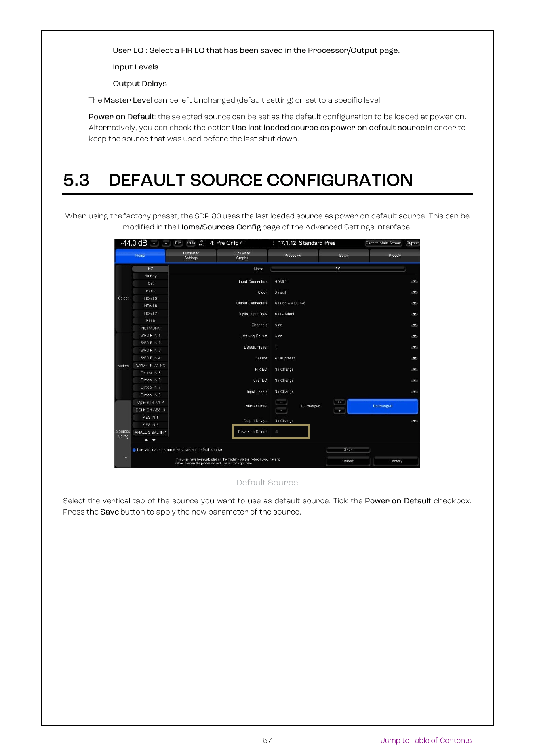Click the source list scroll-down arrow
Screen dimensions: 535x756
click(154, 440)
